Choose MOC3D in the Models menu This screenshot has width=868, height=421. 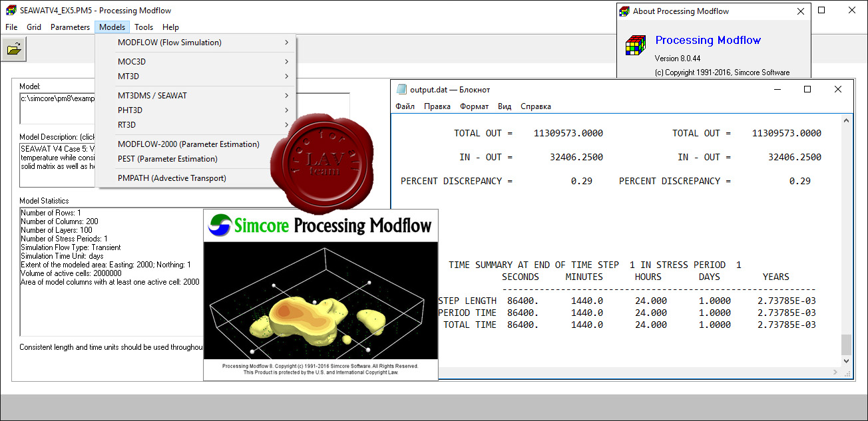point(196,62)
